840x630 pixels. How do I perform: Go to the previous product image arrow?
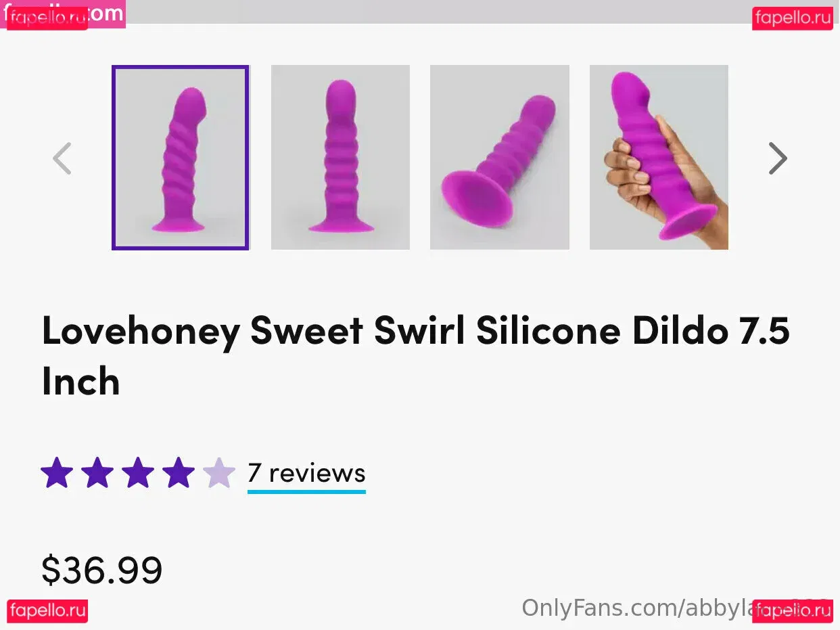coord(62,158)
